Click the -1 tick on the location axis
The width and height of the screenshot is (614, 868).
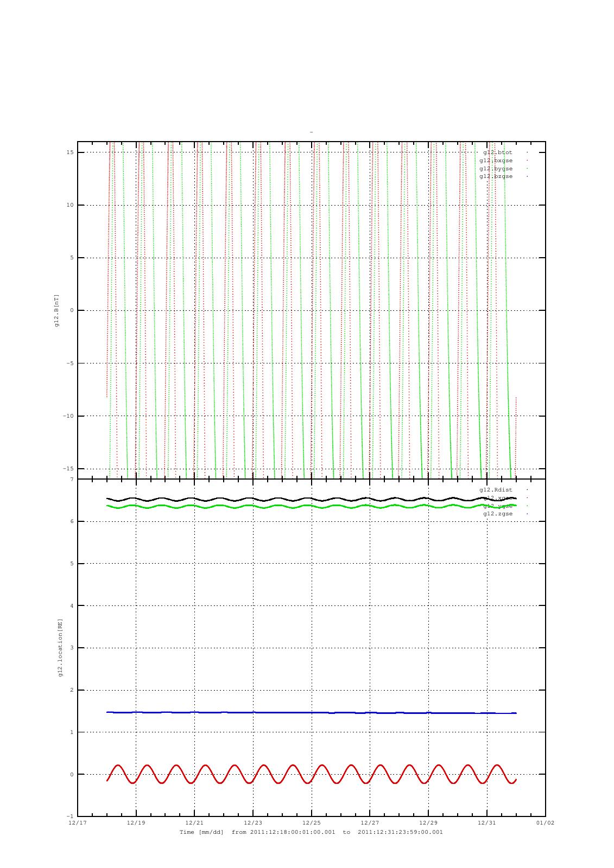point(69,816)
